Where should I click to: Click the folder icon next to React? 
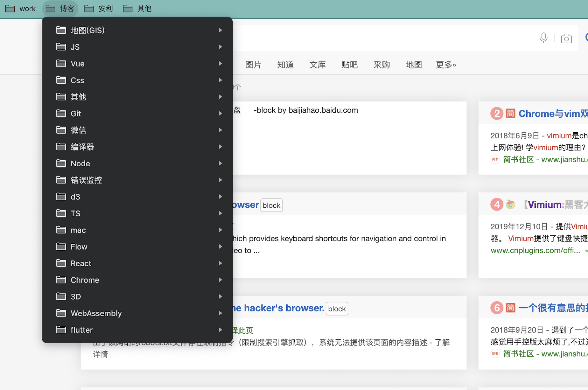point(61,263)
